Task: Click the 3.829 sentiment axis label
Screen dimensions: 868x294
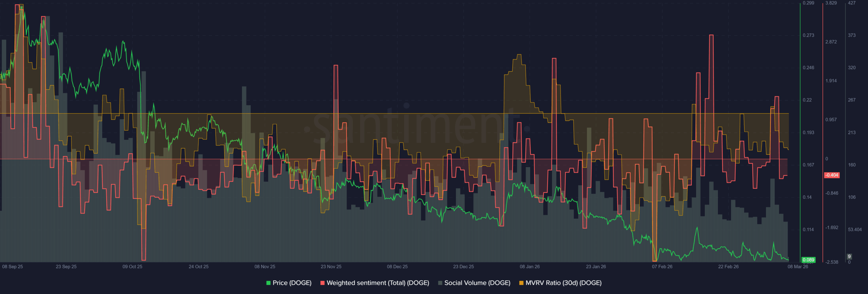Action: point(831,3)
